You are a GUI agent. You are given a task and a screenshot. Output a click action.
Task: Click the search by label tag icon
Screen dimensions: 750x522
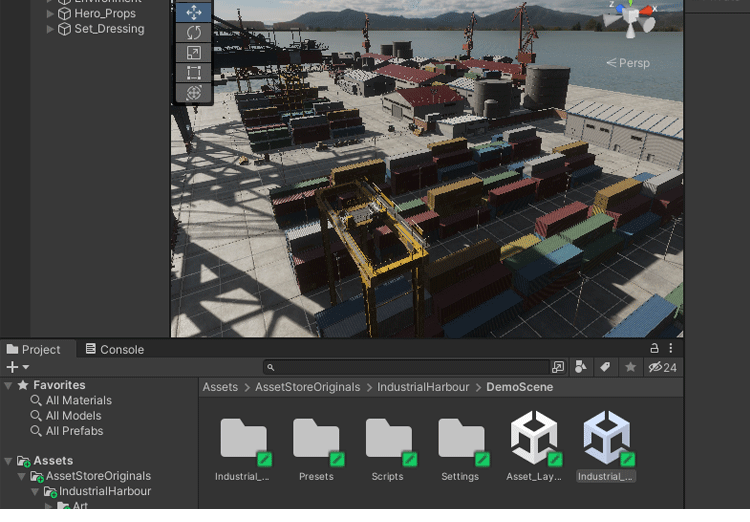(x=605, y=368)
